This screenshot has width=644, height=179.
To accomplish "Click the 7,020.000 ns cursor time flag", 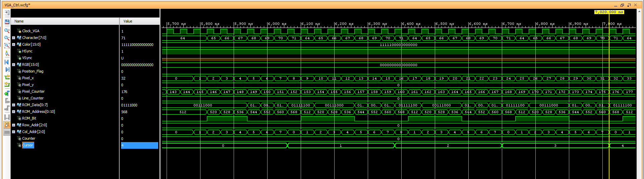I will (x=609, y=12).
